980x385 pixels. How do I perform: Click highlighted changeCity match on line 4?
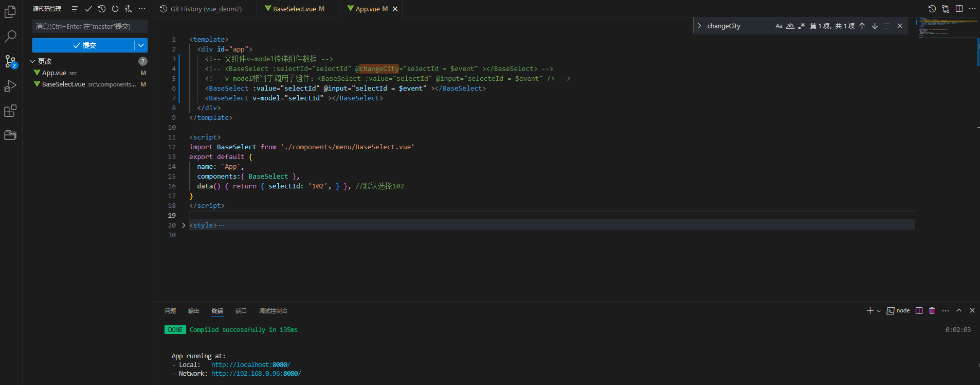pos(379,69)
